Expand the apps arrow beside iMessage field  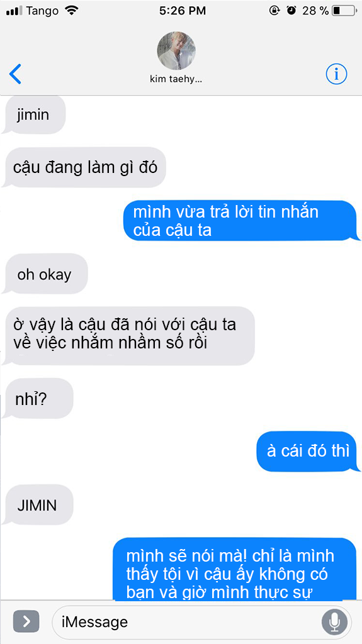click(x=26, y=621)
